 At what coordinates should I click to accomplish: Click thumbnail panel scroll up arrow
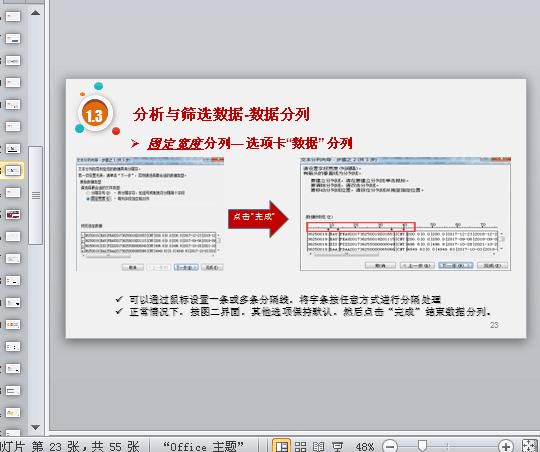[x=35, y=13]
